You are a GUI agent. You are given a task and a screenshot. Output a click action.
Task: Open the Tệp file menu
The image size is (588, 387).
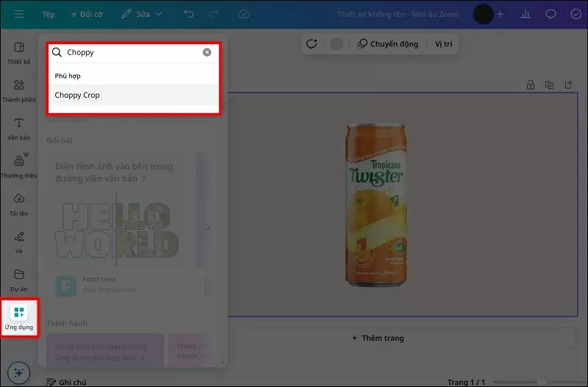49,14
